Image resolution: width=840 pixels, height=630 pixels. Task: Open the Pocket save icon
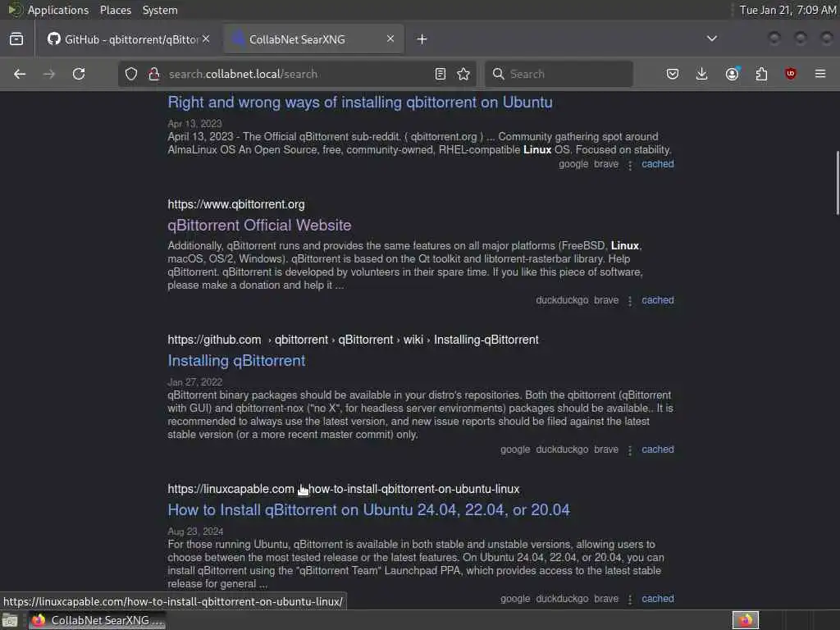click(673, 74)
